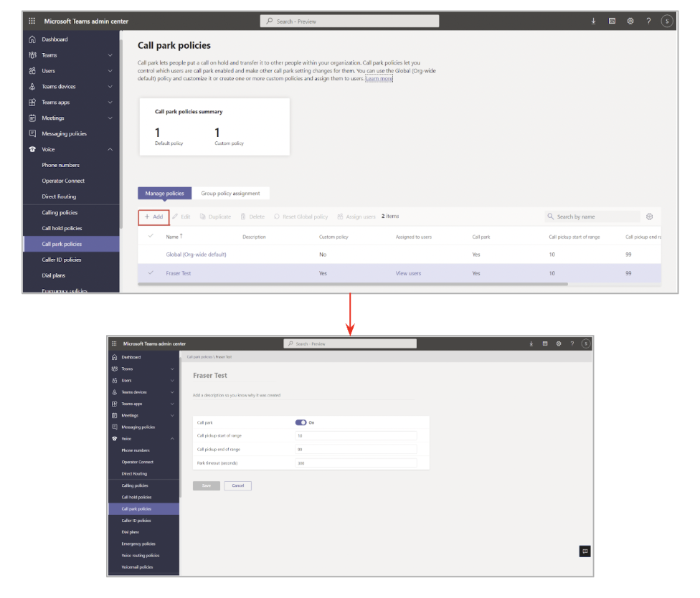Click Meetings calendar icon in top sidebar

click(x=32, y=118)
